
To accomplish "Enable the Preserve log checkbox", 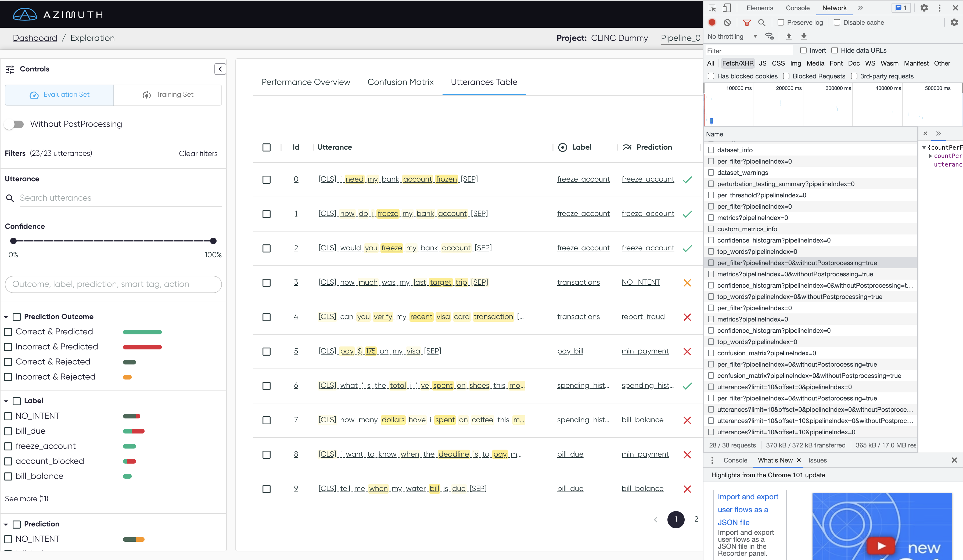I will pos(781,23).
